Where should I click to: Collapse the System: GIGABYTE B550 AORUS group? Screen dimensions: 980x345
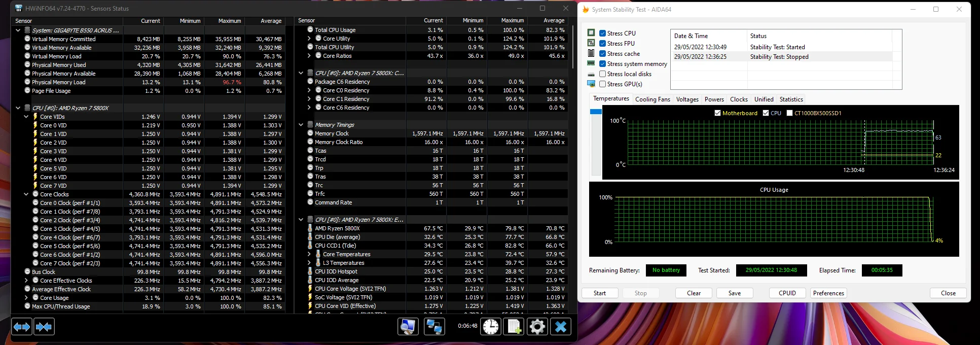(x=18, y=30)
